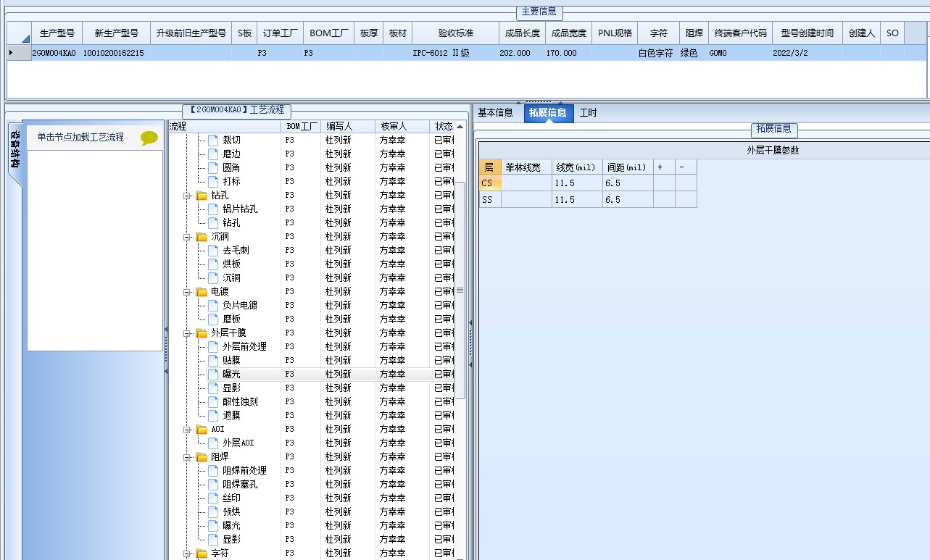Click the document icon beside 铝片钻孔
This screenshot has height=560, width=930.
[213, 209]
